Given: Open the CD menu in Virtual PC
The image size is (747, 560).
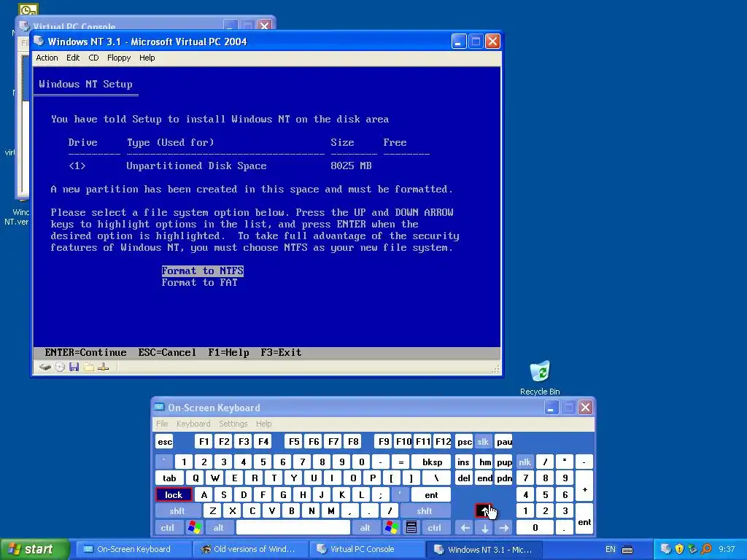Looking at the screenshot, I should [93, 58].
